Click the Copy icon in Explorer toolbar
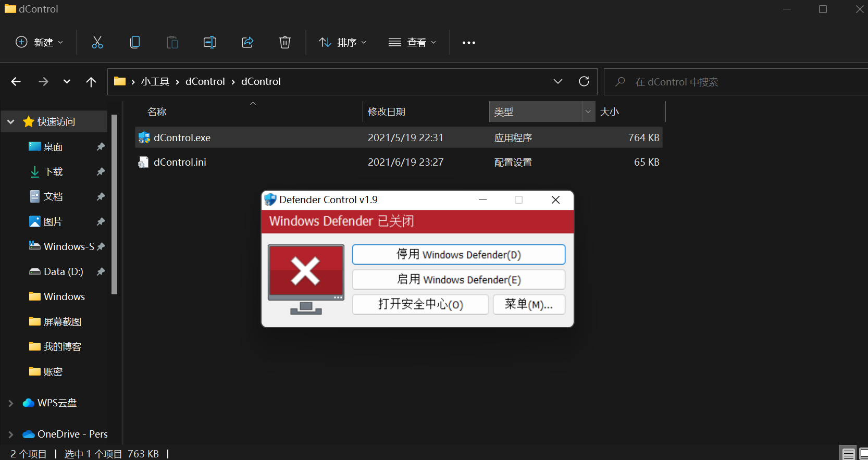 [135, 42]
